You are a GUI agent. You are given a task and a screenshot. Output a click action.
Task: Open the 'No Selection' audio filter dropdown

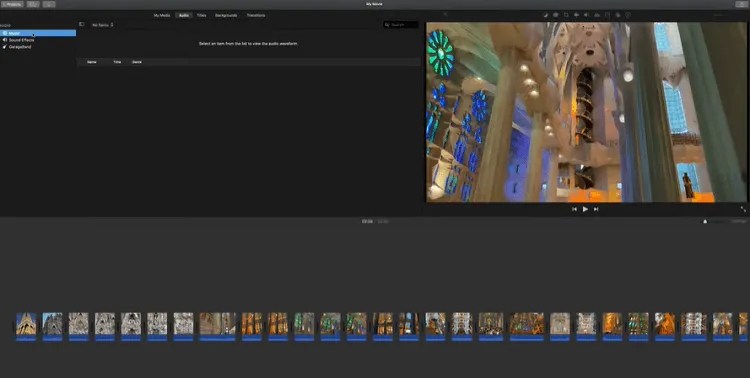pos(102,25)
